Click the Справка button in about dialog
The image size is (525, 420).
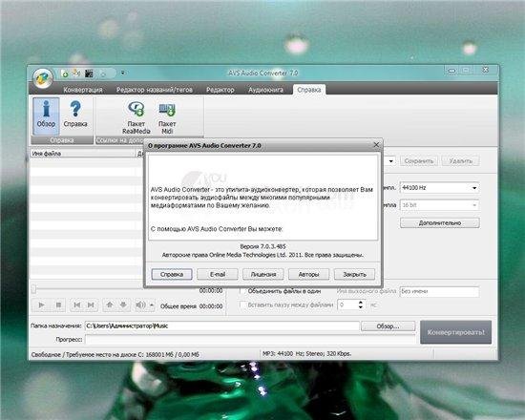pos(172,274)
